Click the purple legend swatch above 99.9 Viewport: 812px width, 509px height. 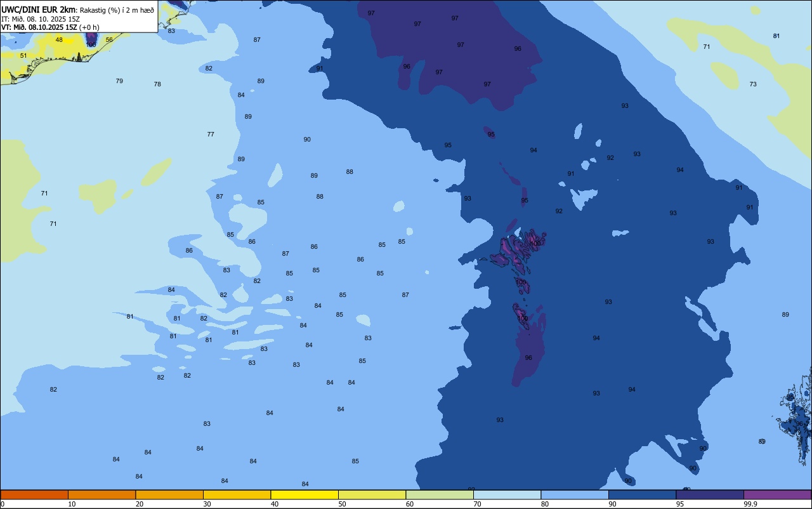[777, 494]
